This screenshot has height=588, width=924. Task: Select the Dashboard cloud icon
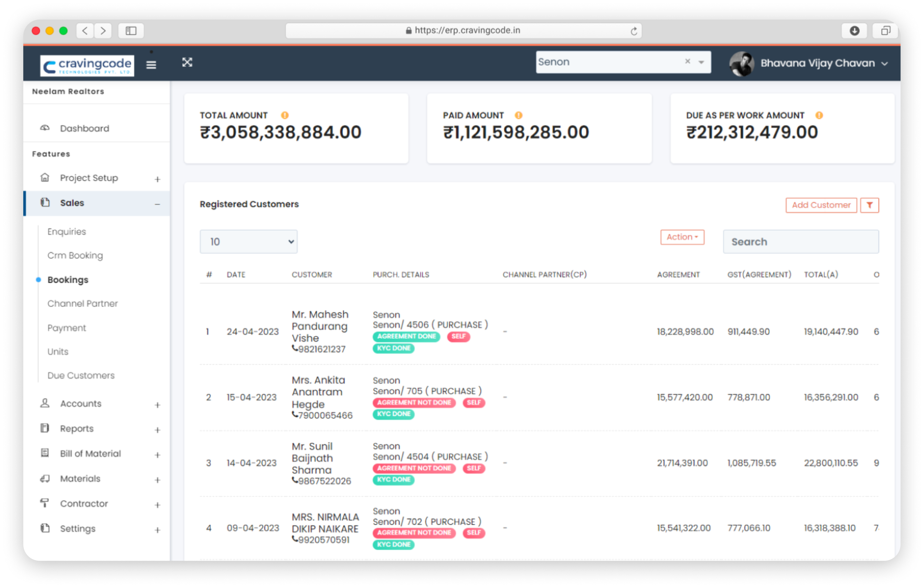tap(45, 128)
